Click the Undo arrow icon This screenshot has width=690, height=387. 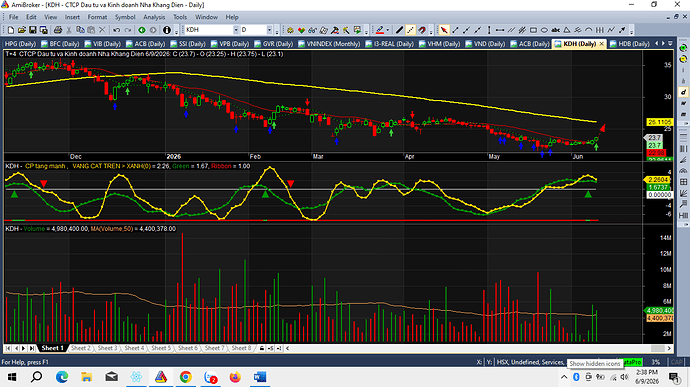point(117,30)
